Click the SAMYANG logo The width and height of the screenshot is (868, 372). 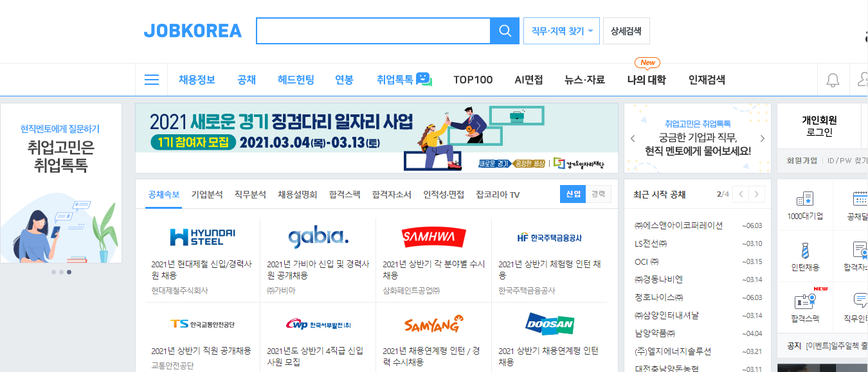point(433,324)
